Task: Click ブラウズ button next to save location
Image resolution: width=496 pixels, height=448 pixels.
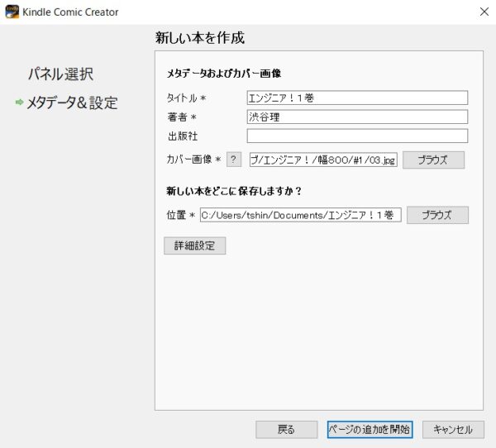Action: click(437, 215)
